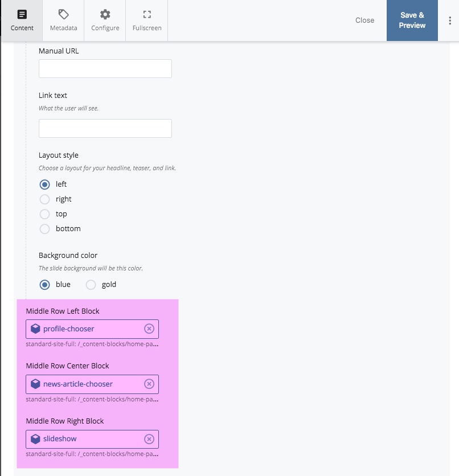Open the Configure tab
The width and height of the screenshot is (459, 476).
[x=105, y=20]
